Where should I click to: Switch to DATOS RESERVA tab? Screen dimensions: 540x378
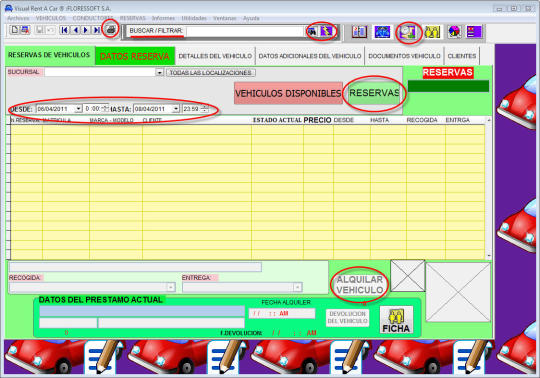[x=135, y=56]
